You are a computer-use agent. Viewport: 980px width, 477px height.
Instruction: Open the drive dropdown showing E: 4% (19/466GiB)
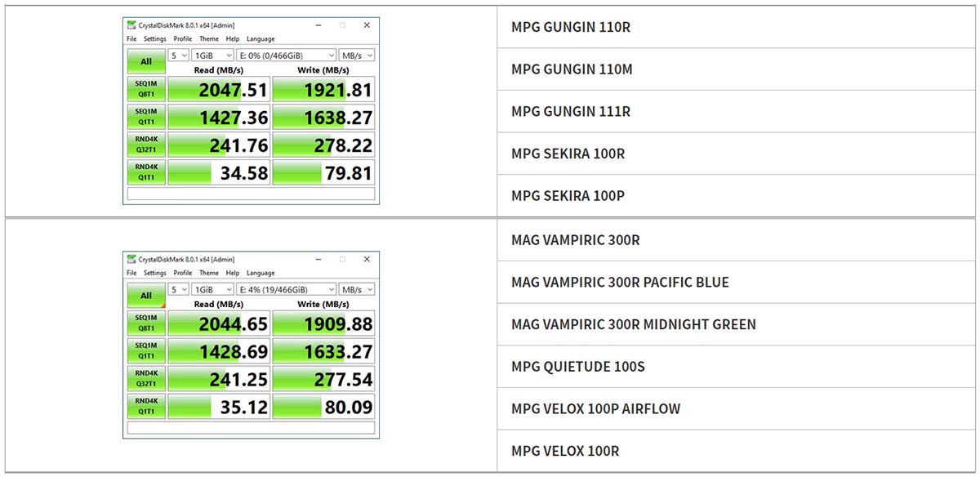(286, 290)
